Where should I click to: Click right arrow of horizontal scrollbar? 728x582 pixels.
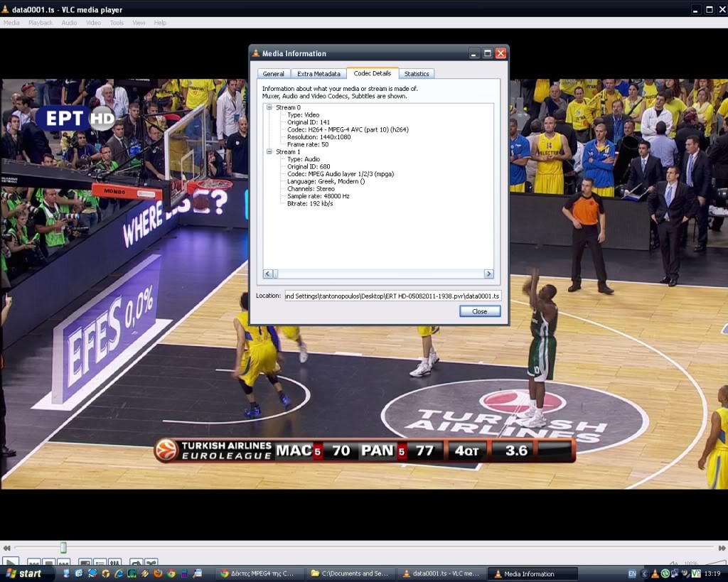(488, 274)
